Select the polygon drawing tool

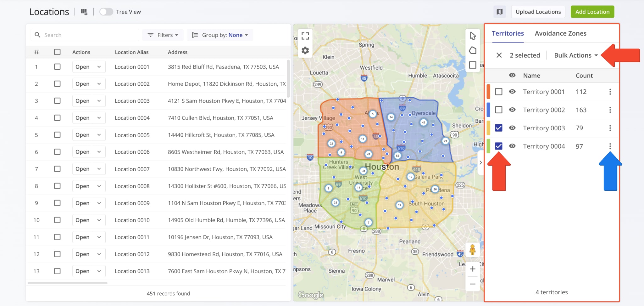tap(473, 50)
